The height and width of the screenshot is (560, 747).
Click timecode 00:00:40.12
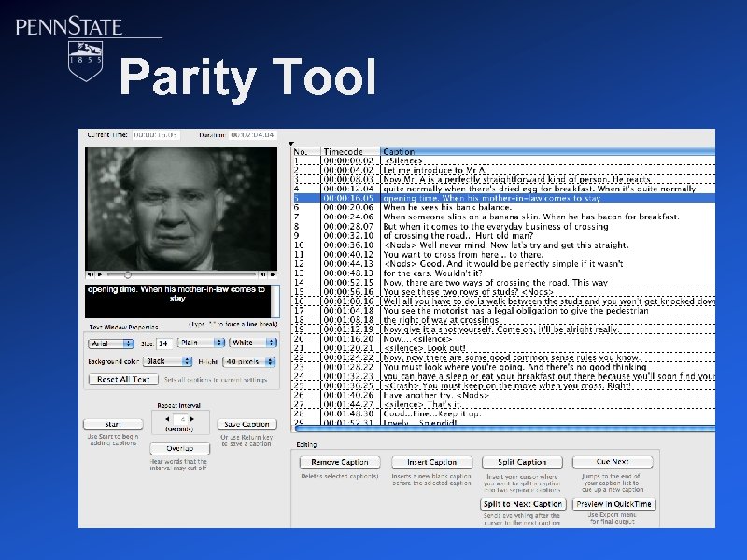(x=348, y=254)
